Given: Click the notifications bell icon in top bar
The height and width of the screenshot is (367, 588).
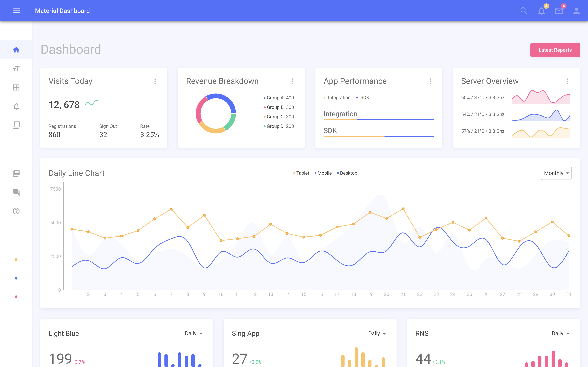Looking at the screenshot, I should pos(542,11).
